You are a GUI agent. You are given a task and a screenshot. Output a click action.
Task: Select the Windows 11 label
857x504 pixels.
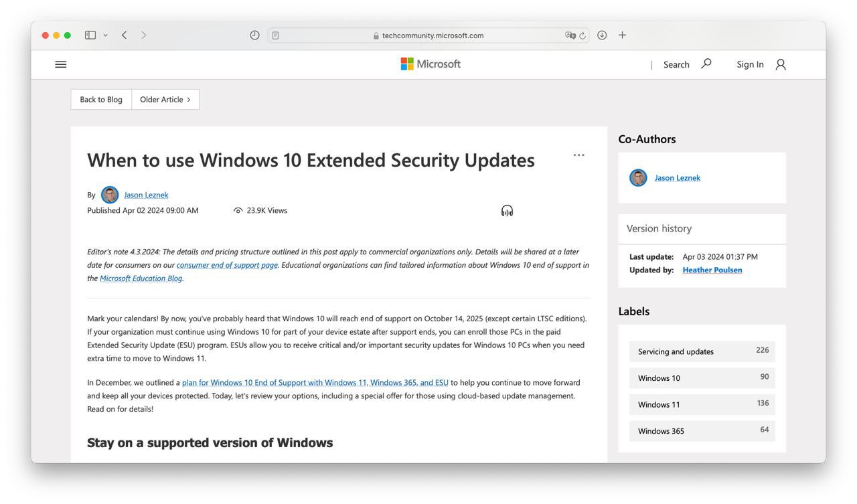702,404
